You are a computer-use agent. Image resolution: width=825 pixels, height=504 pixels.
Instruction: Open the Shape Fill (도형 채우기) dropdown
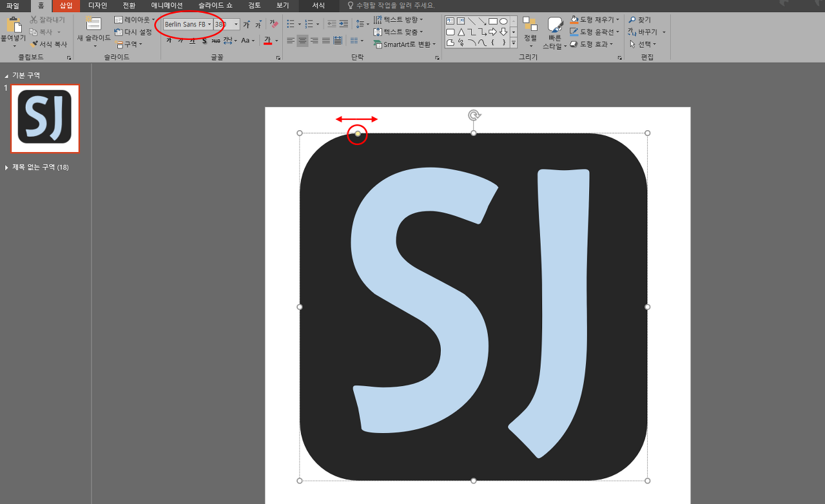point(595,20)
